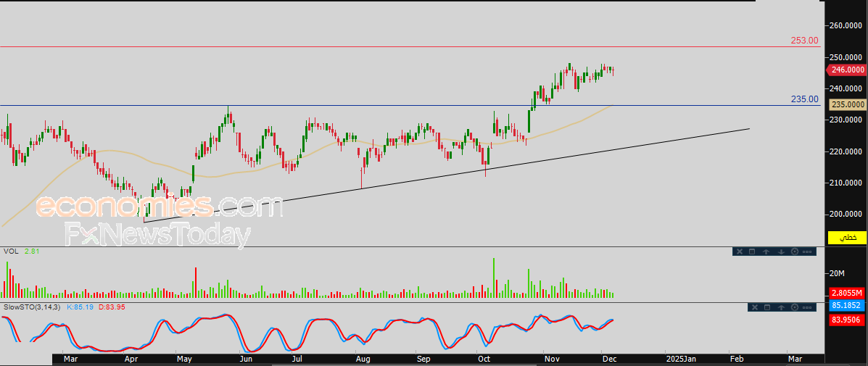Open more options for VOL panel
This screenshot has height=366, width=868.
806,251
